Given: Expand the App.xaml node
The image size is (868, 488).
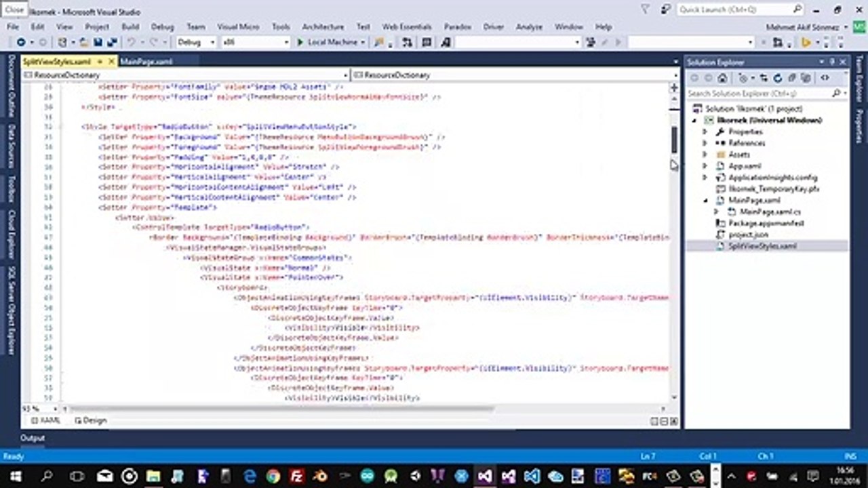Looking at the screenshot, I should tap(705, 166).
